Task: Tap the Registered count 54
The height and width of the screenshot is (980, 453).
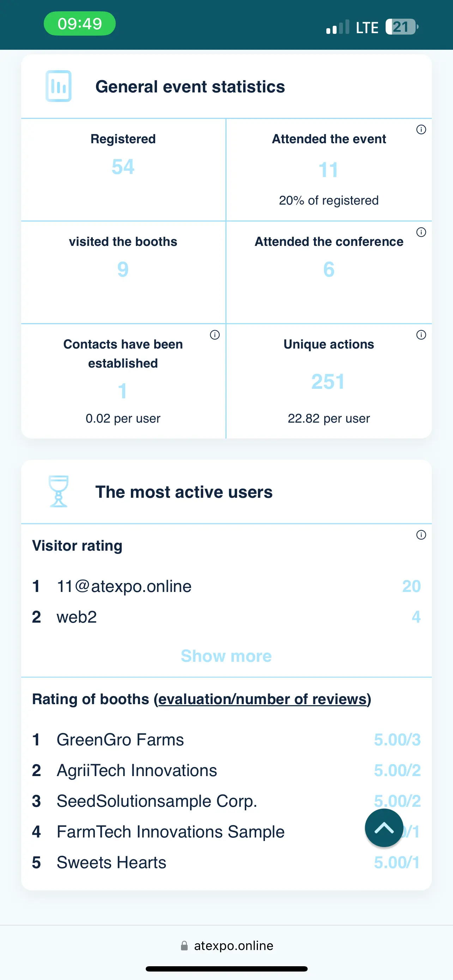Action: tap(123, 167)
